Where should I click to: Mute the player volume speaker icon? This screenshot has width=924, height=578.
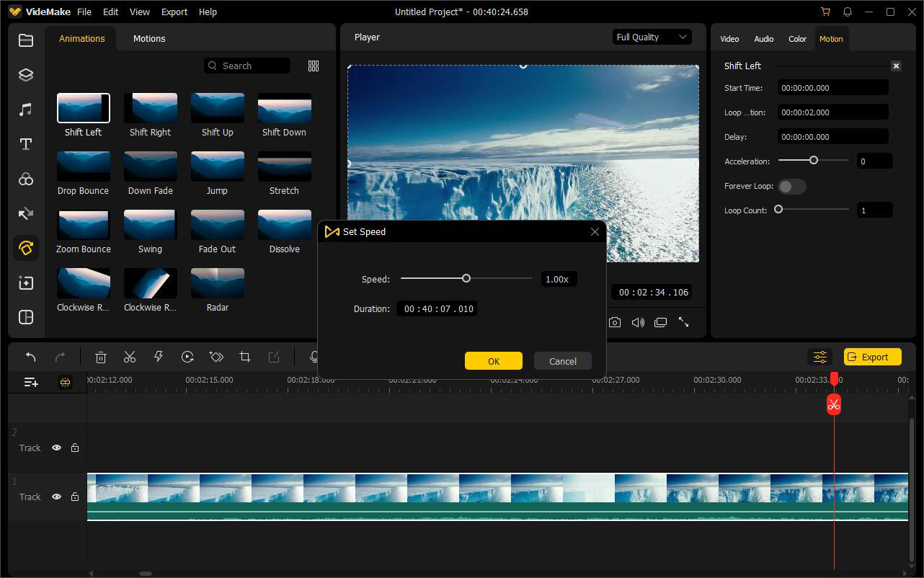click(x=638, y=322)
